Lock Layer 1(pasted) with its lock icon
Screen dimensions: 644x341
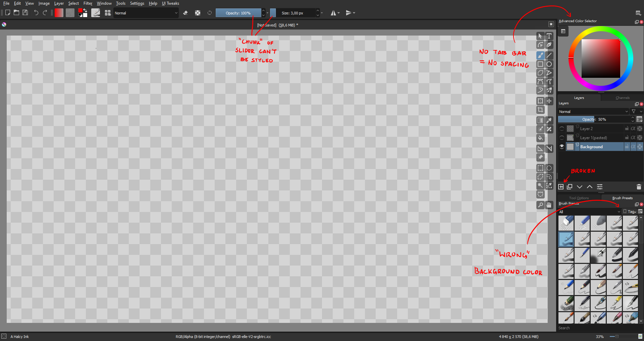point(627,137)
